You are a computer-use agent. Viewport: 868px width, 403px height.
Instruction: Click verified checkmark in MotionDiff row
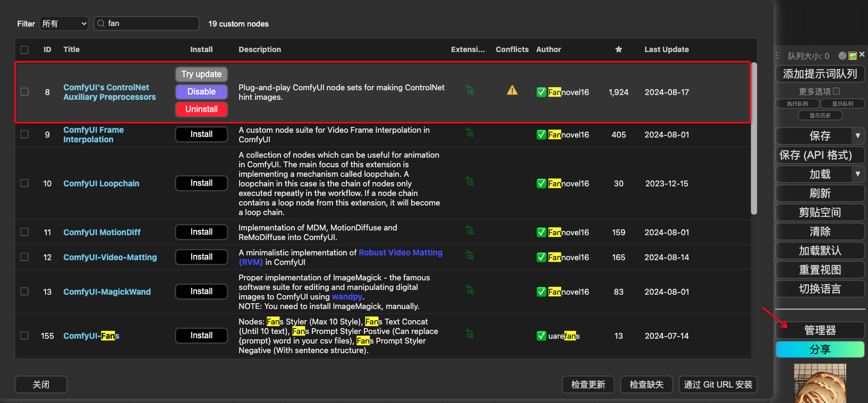pyautogui.click(x=541, y=232)
